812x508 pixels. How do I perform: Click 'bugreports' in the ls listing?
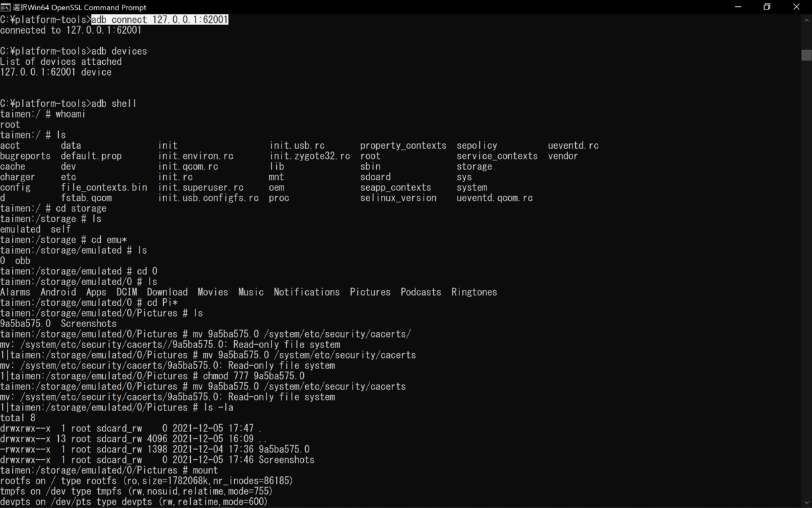25,156
